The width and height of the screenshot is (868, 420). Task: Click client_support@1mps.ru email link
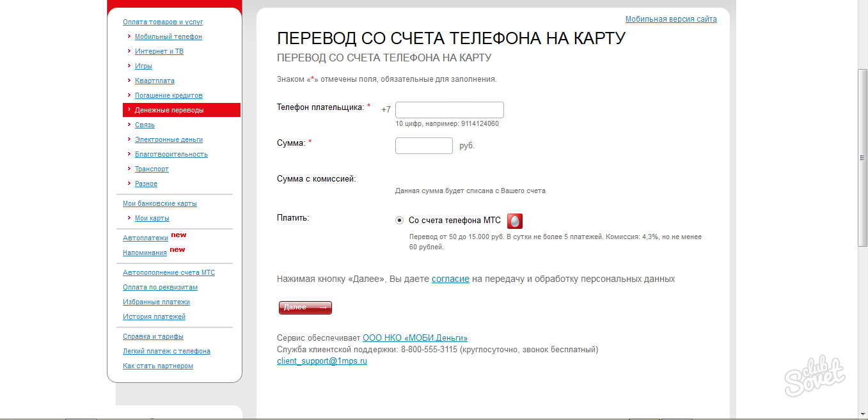point(322,361)
